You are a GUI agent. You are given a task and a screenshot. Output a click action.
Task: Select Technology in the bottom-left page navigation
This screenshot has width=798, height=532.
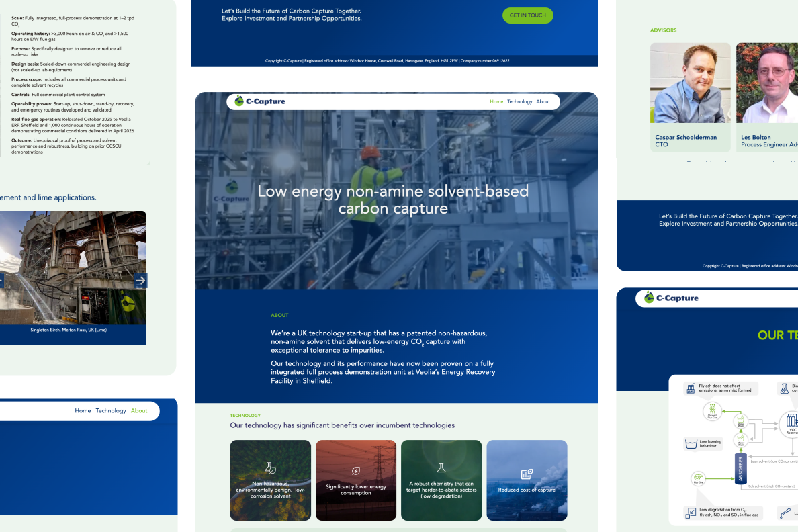pos(111,411)
